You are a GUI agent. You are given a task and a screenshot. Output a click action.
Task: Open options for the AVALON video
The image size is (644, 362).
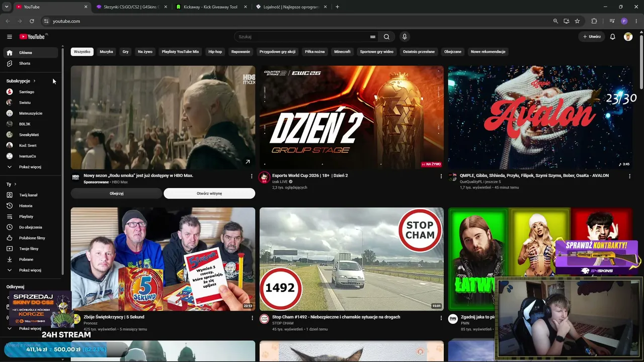tap(629, 176)
